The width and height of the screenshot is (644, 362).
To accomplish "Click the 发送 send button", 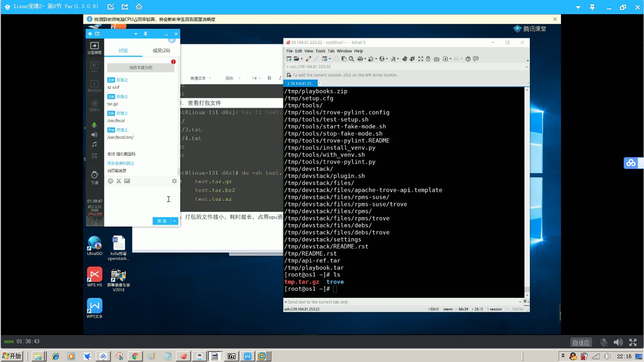I will pos(162,221).
